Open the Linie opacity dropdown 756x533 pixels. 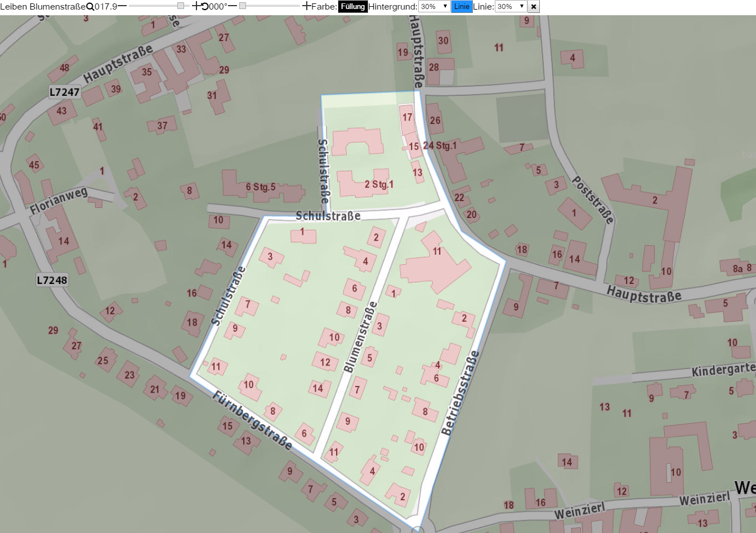(x=511, y=7)
